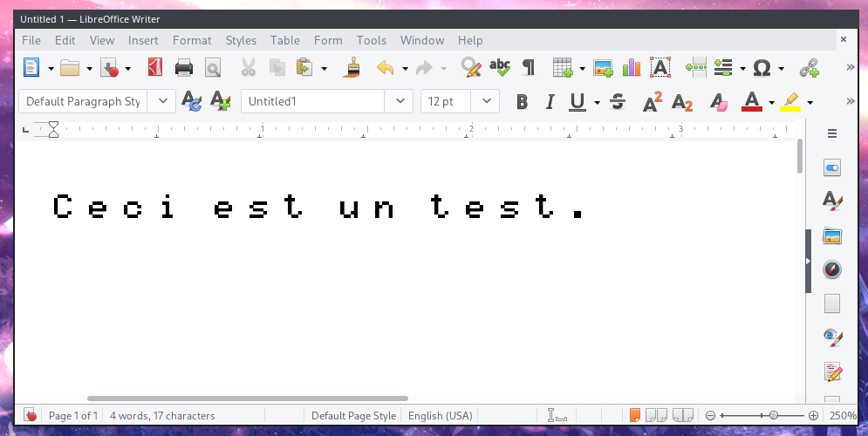Open a file with the folder icon
The height and width of the screenshot is (436, 868).
[70, 67]
